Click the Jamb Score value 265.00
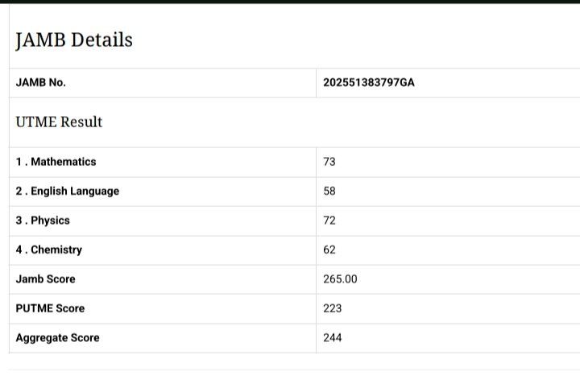 click(x=340, y=279)
